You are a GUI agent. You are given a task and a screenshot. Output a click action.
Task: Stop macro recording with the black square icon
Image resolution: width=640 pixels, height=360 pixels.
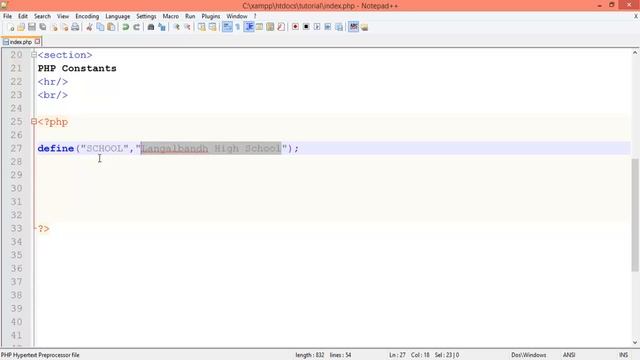pyautogui.click(x=306, y=27)
